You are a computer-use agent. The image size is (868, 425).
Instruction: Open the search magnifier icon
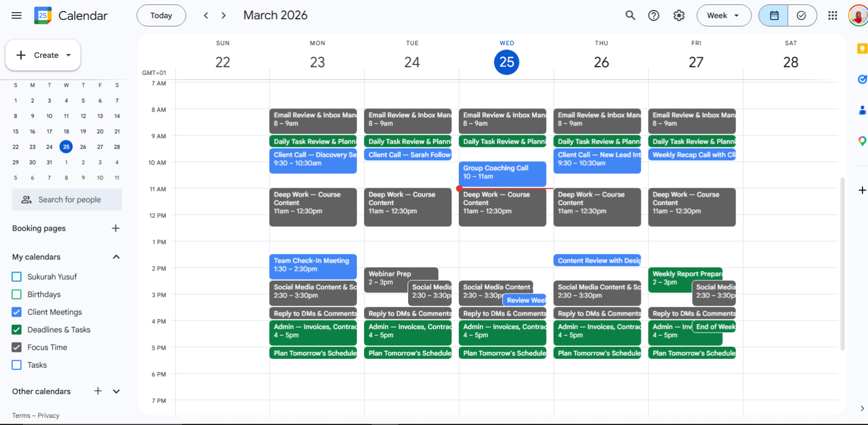tap(630, 15)
